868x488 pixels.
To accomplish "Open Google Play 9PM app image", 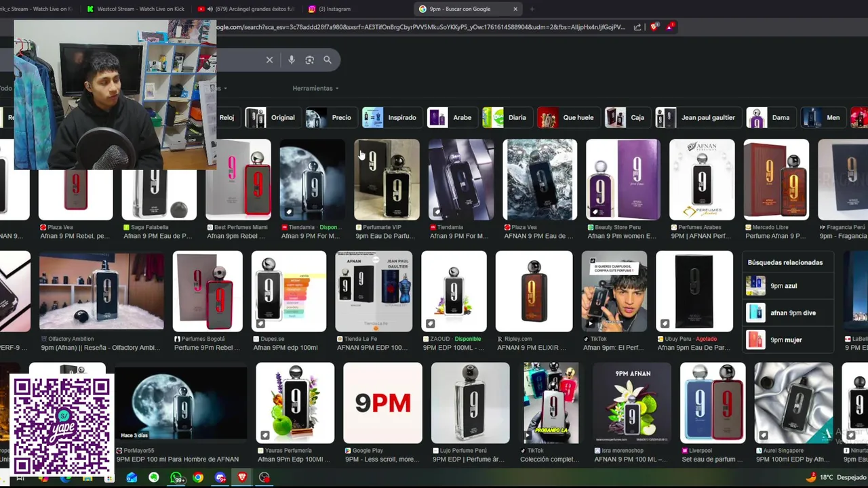I will click(x=382, y=403).
